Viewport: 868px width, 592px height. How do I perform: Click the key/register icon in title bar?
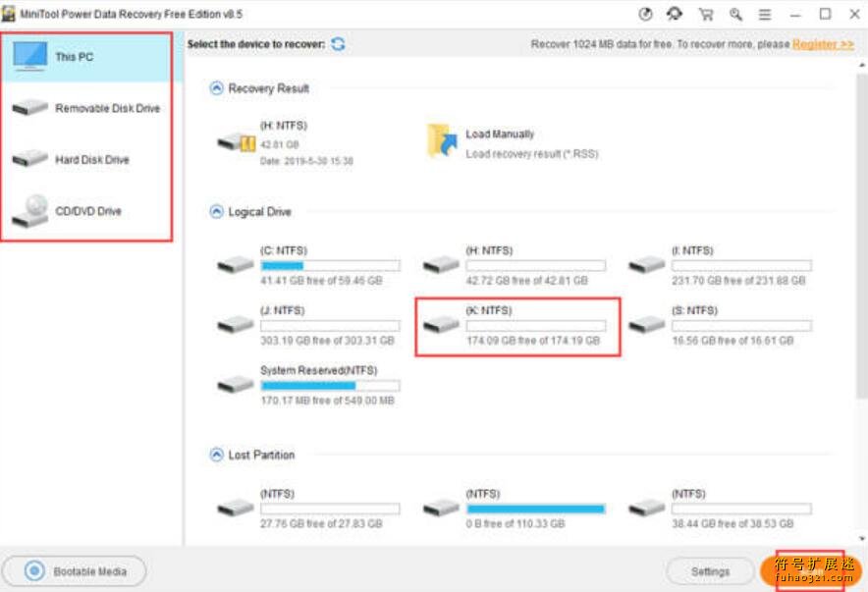click(735, 15)
